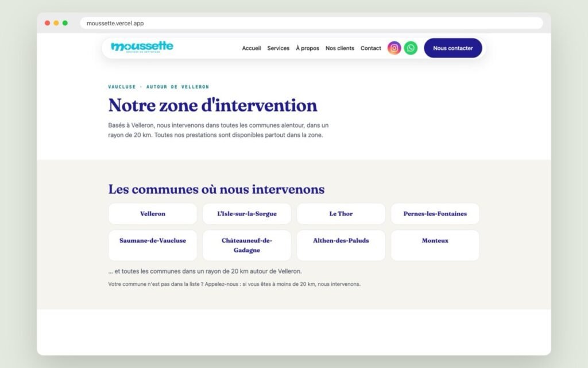Click the 'Votre commune n'est pas dans la liste' note
Viewport: 588px width, 368px height.
(x=234, y=284)
